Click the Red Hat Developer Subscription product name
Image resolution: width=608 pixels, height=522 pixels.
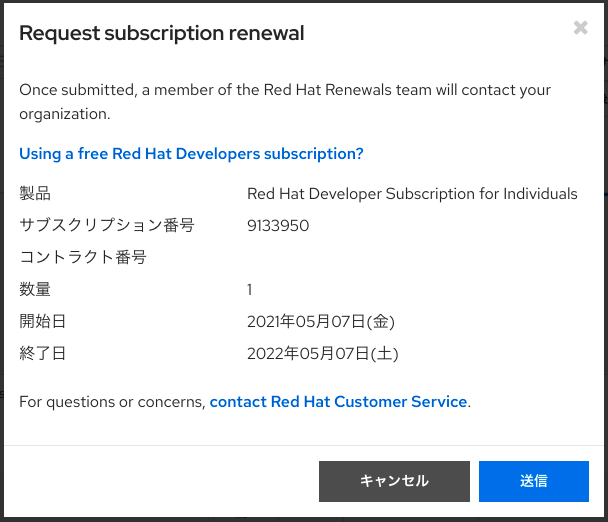[x=412, y=194]
